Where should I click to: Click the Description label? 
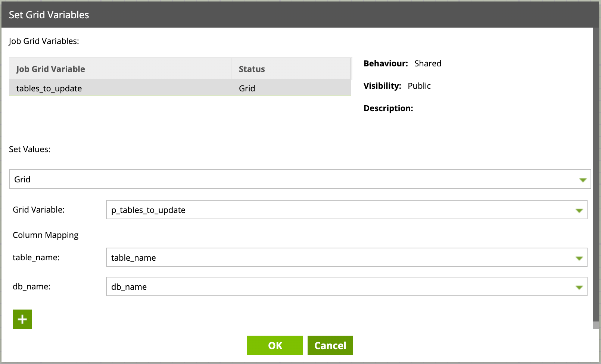[388, 108]
